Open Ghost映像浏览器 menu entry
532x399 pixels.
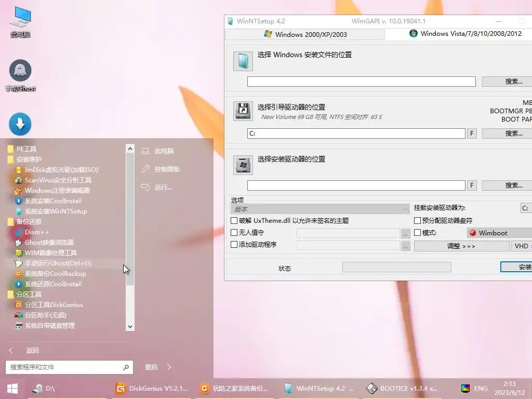point(49,242)
